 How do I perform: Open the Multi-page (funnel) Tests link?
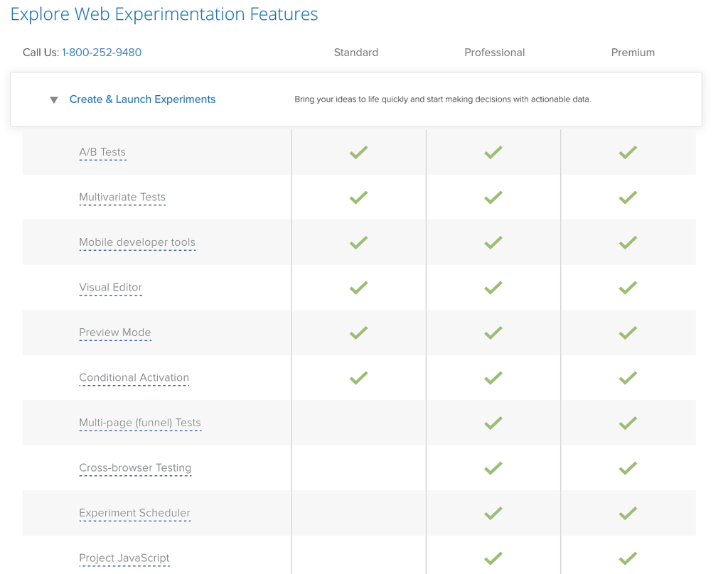pyautogui.click(x=140, y=422)
